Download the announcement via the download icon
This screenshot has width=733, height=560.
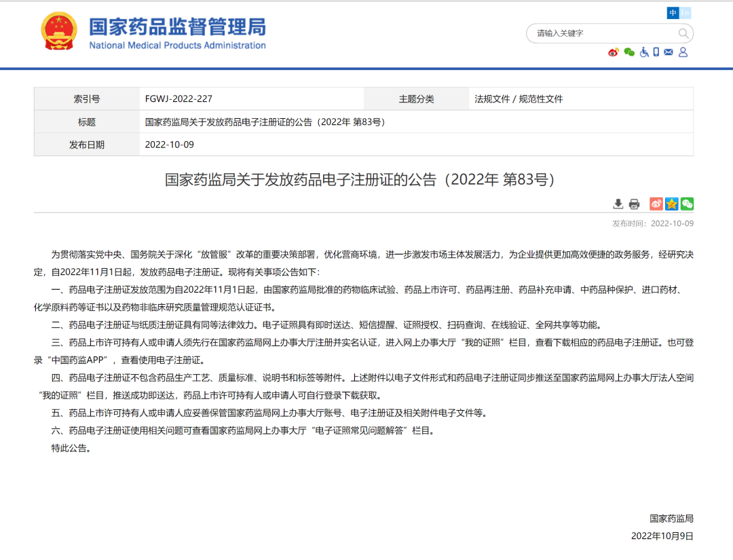coord(618,204)
